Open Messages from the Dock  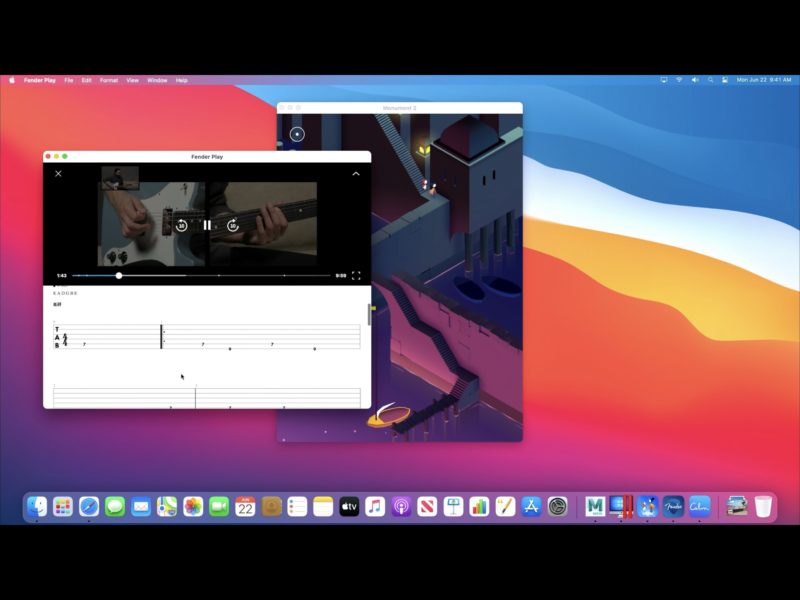coord(115,507)
